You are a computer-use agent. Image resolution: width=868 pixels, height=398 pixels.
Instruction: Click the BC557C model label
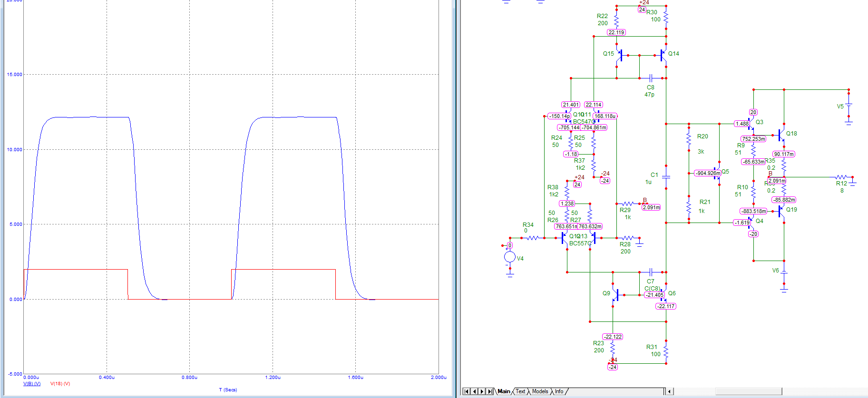pos(580,243)
